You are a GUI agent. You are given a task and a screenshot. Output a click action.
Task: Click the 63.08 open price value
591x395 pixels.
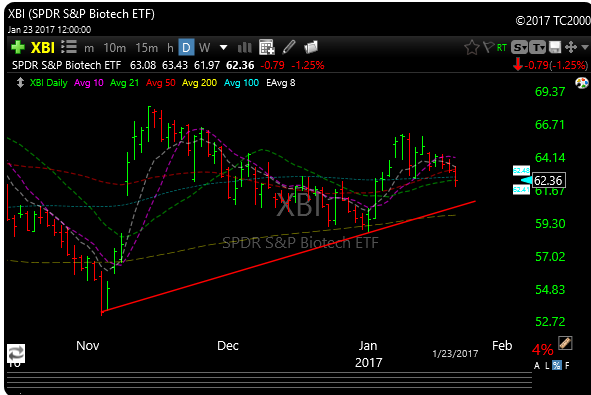tap(143, 65)
